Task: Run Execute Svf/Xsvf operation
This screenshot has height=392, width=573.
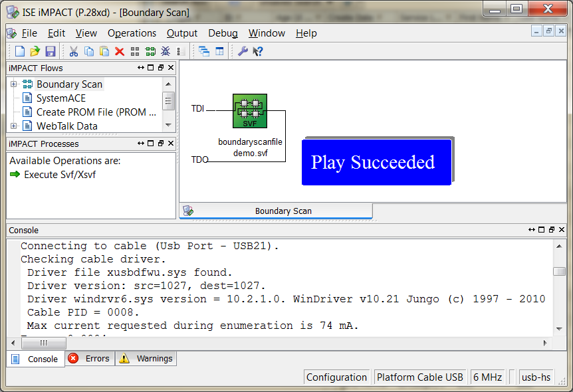Action: click(59, 175)
